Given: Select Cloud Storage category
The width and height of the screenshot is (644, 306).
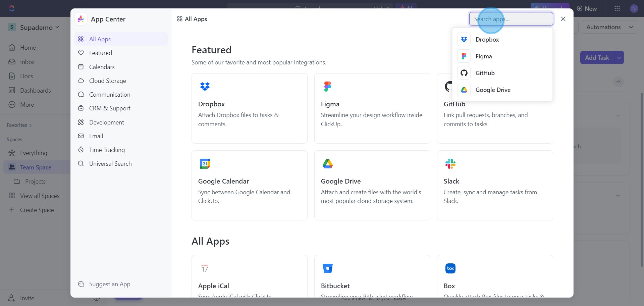Looking at the screenshot, I should point(121,81).
